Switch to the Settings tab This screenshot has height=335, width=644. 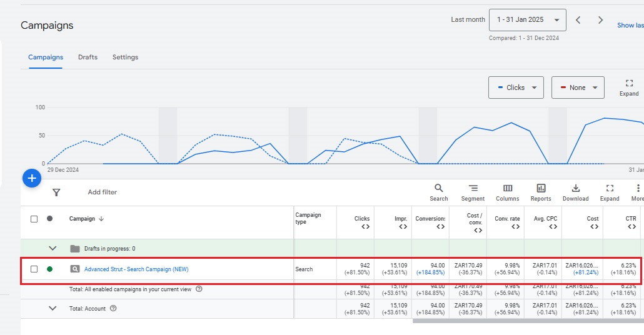point(125,57)
